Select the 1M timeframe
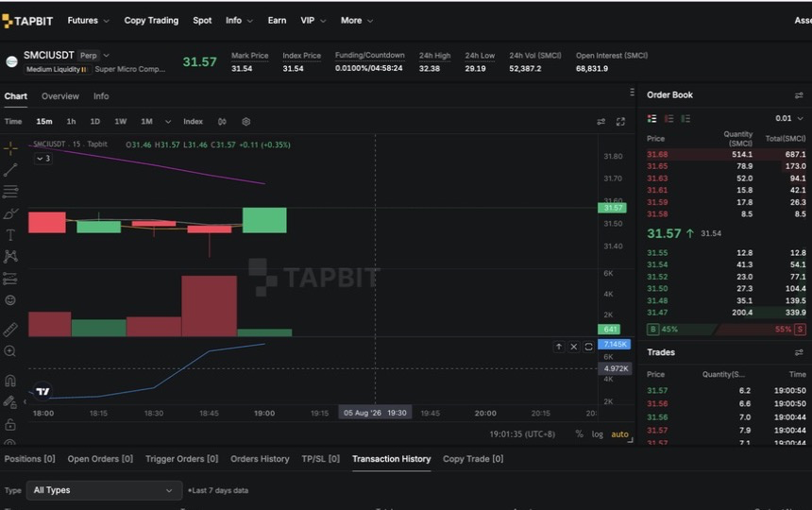The width and height of the screenshot is (812, 510). tap(146, 122)
